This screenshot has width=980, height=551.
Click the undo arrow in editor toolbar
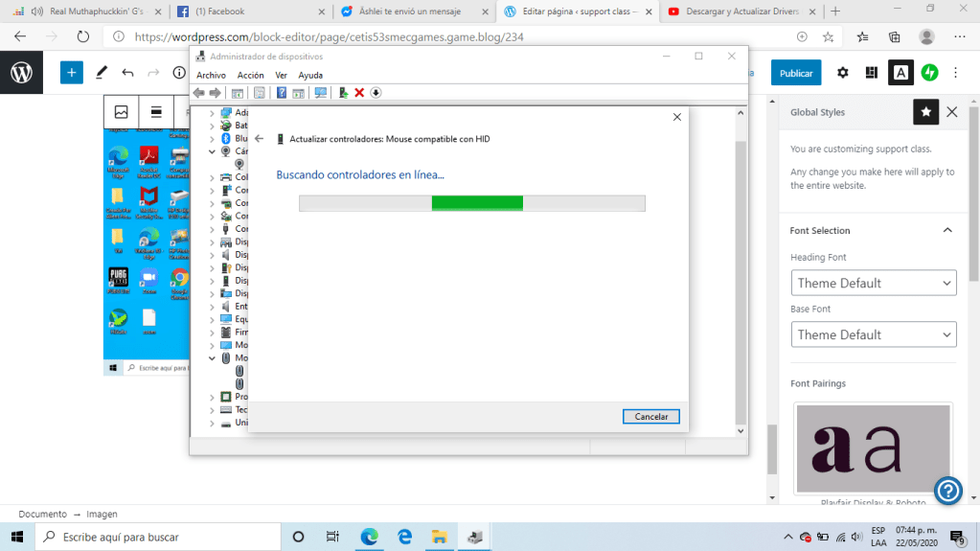[127, 73]
